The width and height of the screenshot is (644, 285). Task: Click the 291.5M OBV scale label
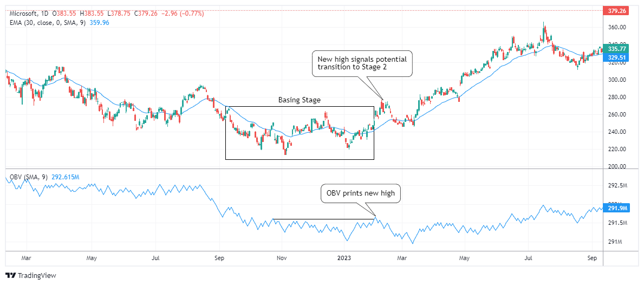(617, 223)
